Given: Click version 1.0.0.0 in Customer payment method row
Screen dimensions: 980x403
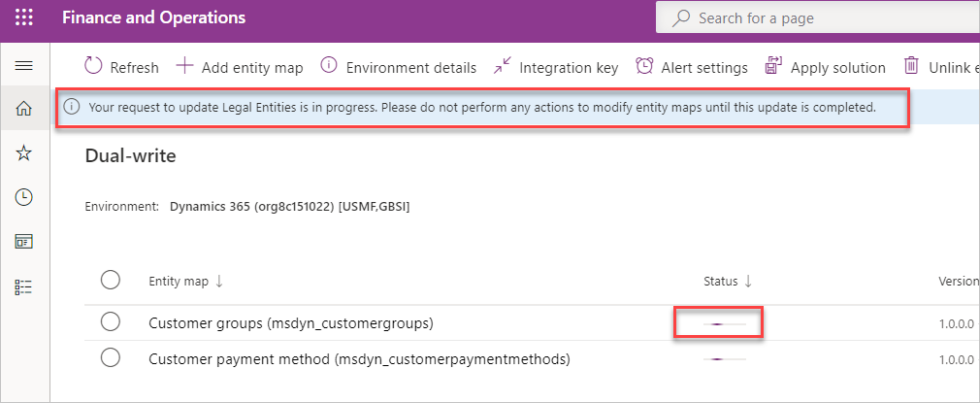Looking at the screenshot, I should click(956, 360).
